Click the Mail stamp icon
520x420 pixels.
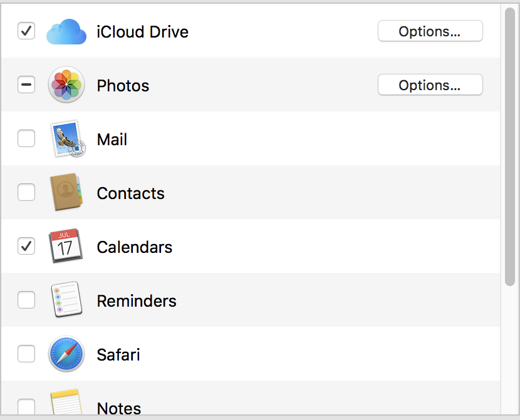coord(68,138)
